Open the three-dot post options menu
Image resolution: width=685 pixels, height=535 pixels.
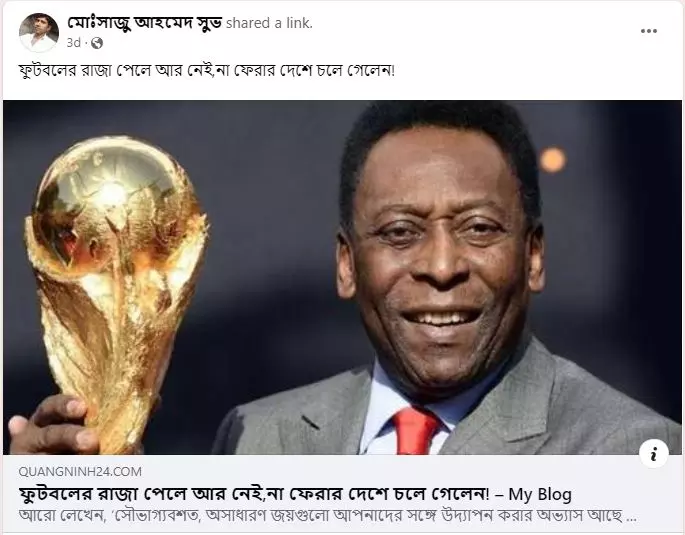pos(649,31)
